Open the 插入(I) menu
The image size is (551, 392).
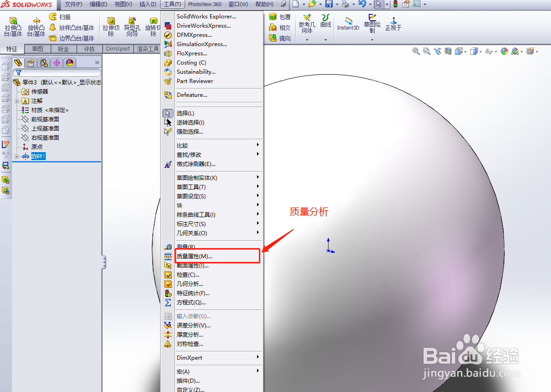148,4
